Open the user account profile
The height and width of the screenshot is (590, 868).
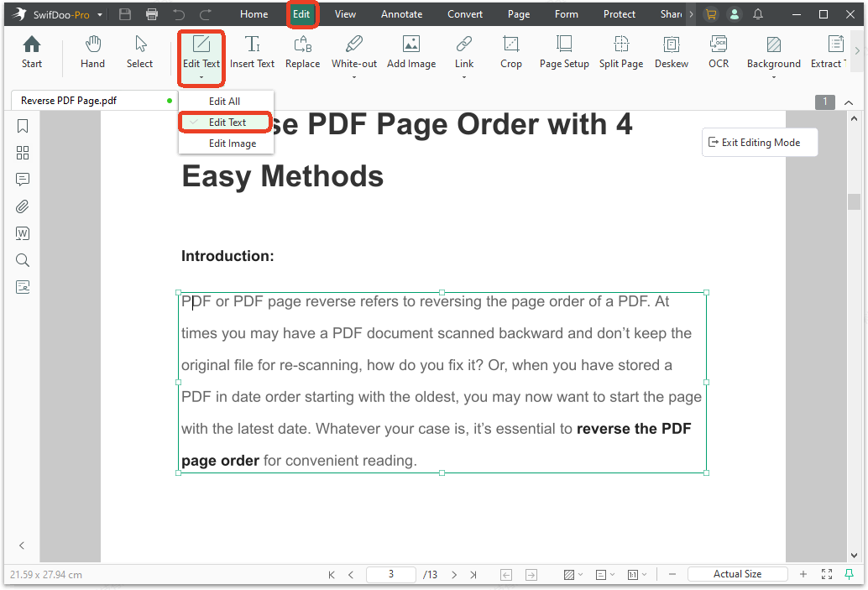coord(734,14)
